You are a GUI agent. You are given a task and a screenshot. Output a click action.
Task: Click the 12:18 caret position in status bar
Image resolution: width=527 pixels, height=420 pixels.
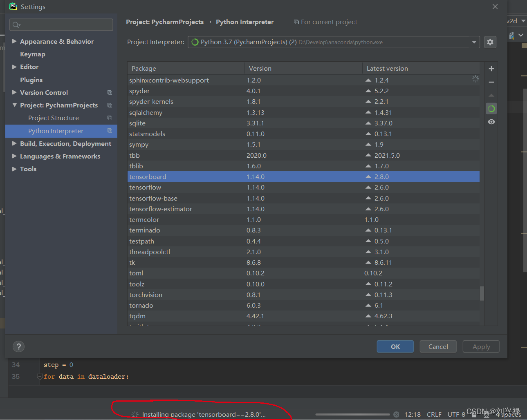413,414
